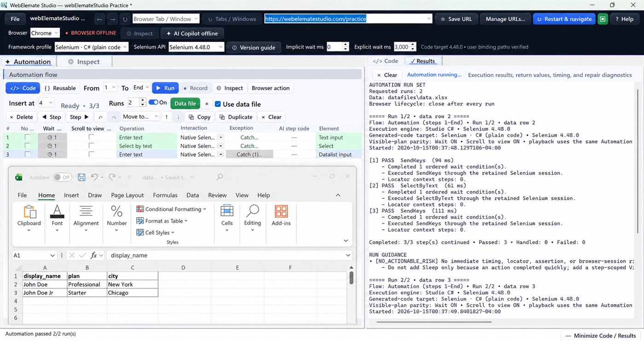Switch to the Code tab in the right panel
This screenshot has height=341, width=644.
pos(385,61)
